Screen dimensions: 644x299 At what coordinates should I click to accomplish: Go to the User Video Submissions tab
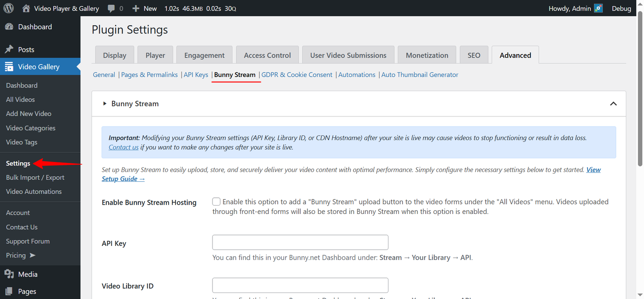click(348, 55)
